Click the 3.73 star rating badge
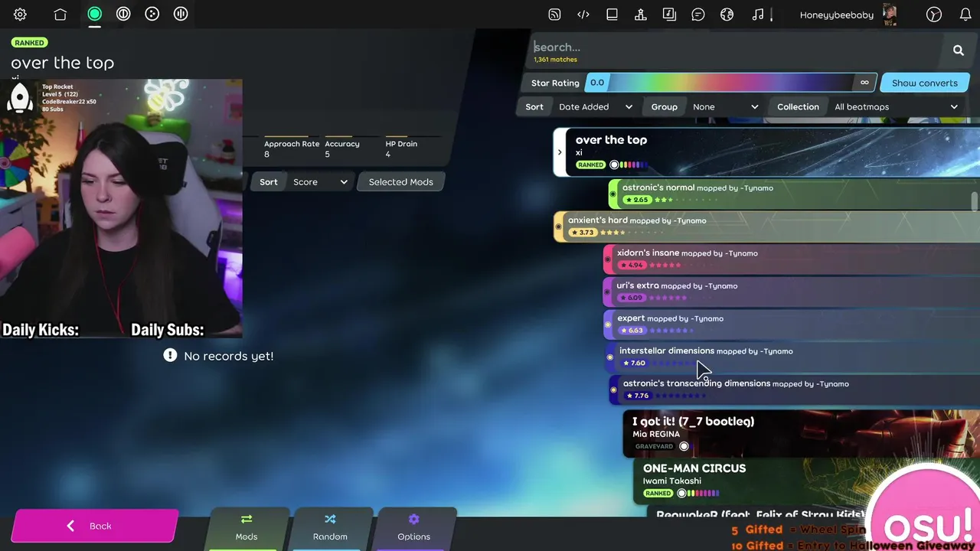The image size is (980, 551). (x=582, y=233)
